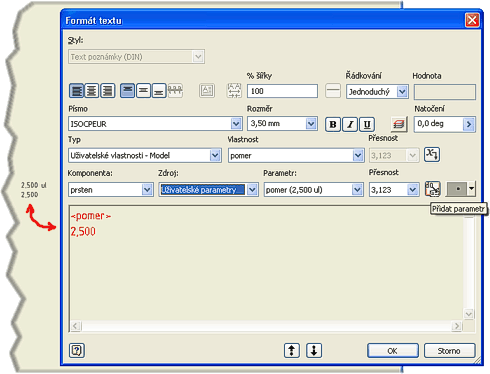This screenshot has height=374, width=490.
Task: Click the red text color icon
Action: click(x=399, y=124)
